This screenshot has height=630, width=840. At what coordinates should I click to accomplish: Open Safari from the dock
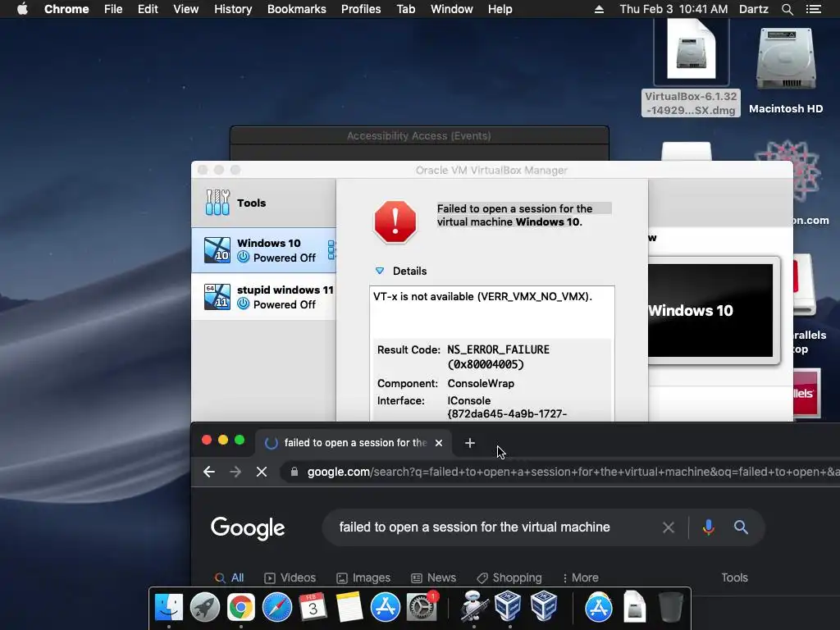point(277,608)
